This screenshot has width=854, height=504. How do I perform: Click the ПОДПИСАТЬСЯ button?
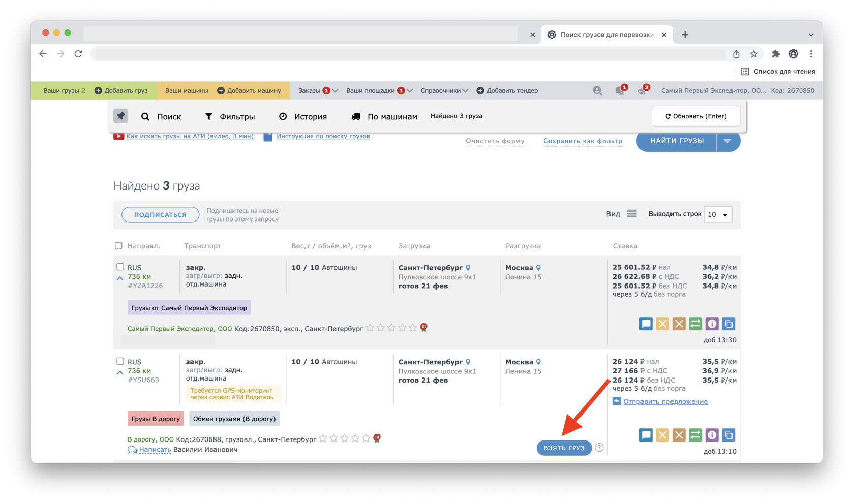point(160,214)
